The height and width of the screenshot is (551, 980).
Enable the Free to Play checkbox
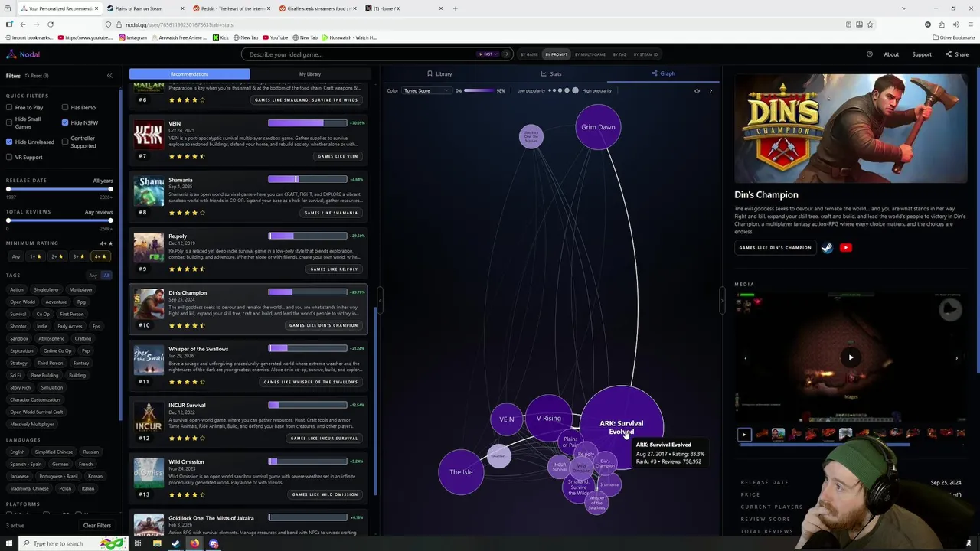click(x=9, y=108)
